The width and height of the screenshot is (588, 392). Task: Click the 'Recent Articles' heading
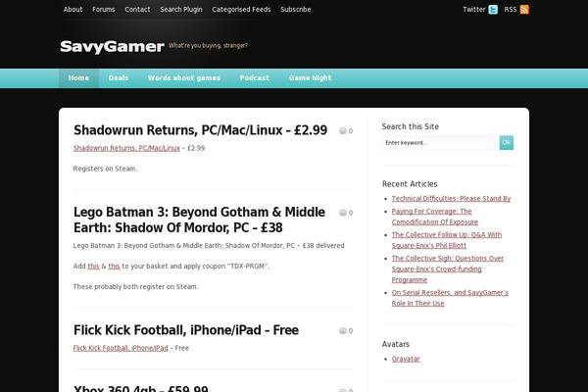point(410,184)
